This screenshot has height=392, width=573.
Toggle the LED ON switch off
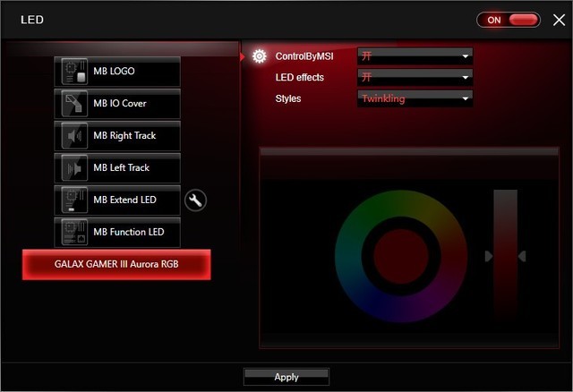[x=508, y=20]
